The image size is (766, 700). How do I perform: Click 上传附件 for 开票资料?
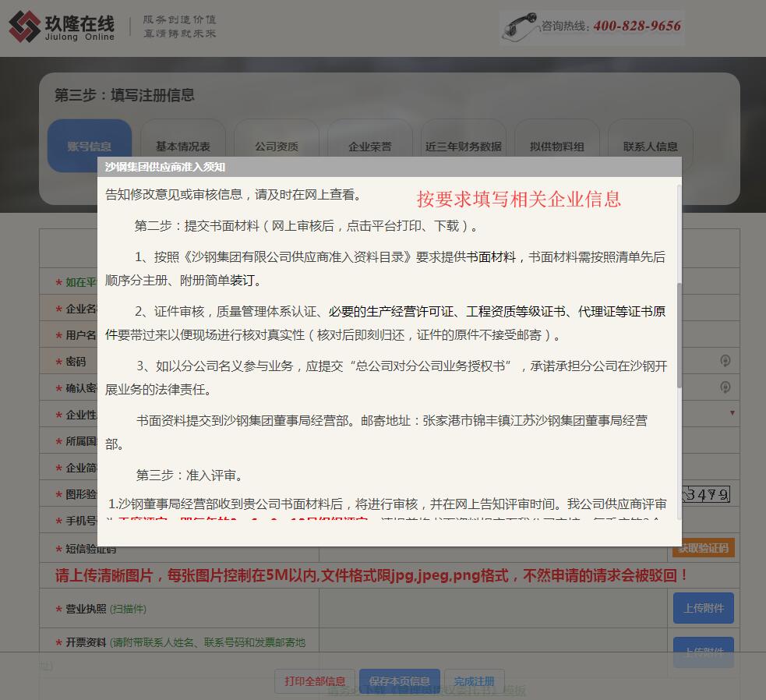(703, 652)
